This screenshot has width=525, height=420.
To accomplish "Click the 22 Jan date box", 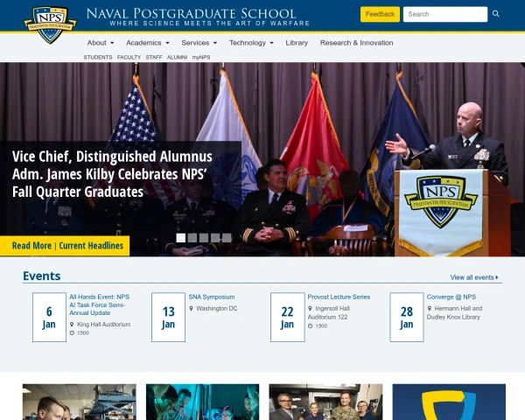I will coord(288,317).
